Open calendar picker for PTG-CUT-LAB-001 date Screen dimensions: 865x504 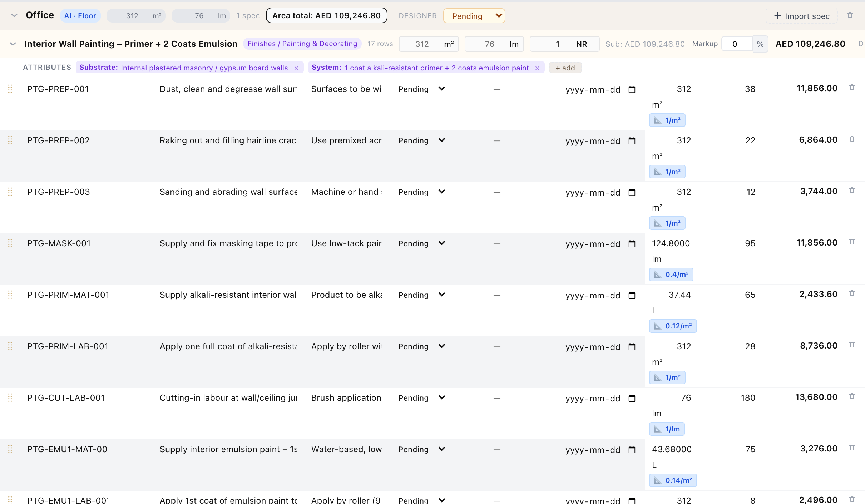[632, 398]
